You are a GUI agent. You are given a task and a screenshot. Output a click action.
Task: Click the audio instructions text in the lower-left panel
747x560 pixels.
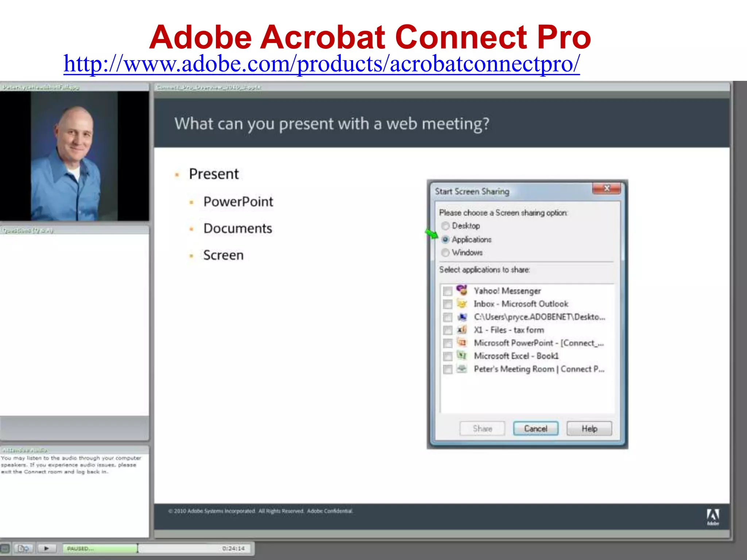tap(71, 465)
